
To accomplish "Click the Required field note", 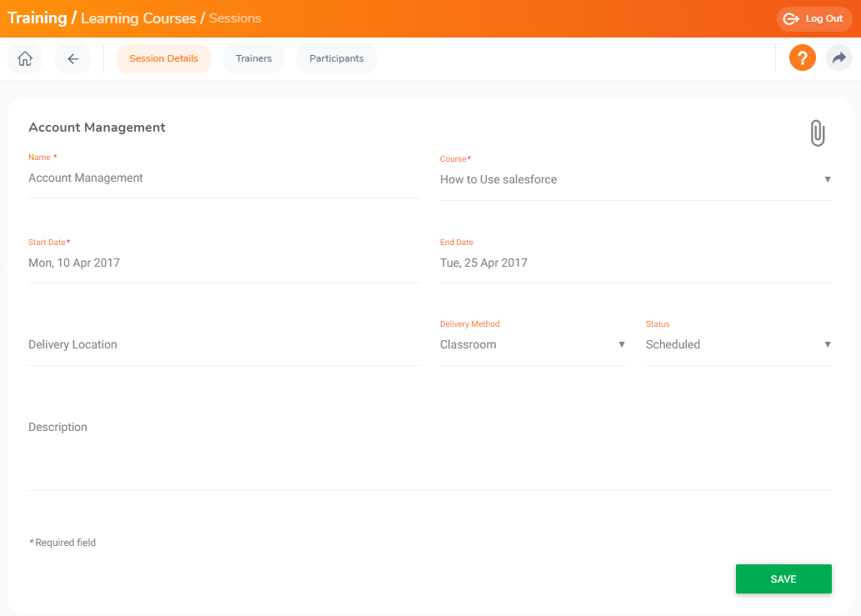I will click(63, 543).
